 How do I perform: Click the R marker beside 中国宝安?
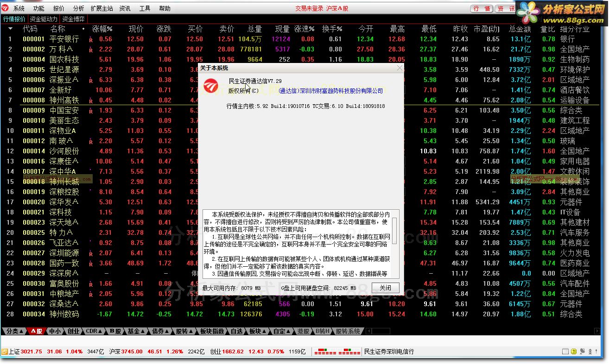click(x=91, y=111)
